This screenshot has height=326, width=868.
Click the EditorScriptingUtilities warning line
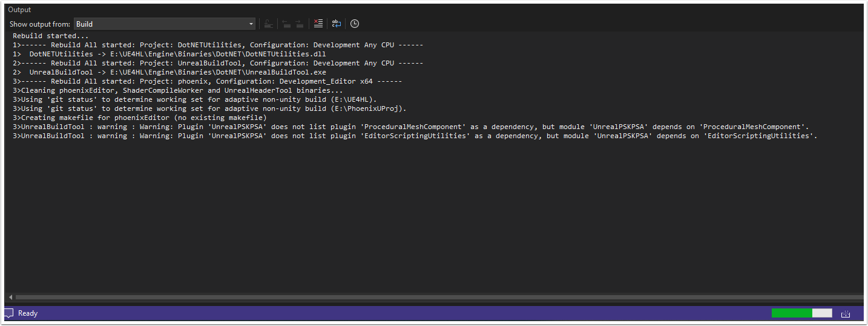tap(415, 136)
